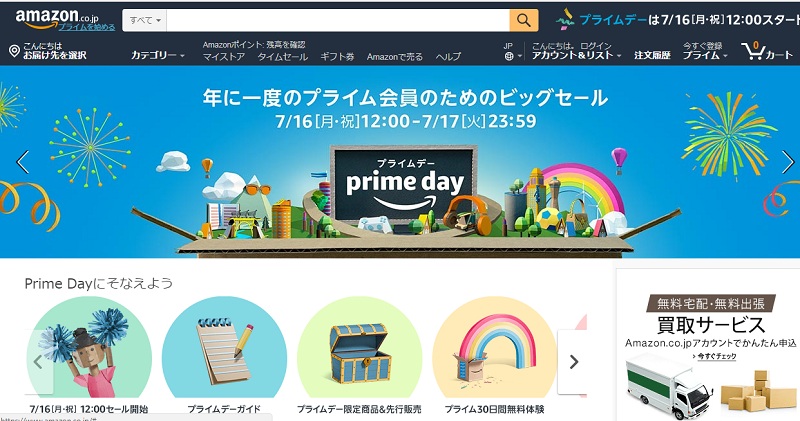Open the shopping cart icon

click(x=753, y=51)
